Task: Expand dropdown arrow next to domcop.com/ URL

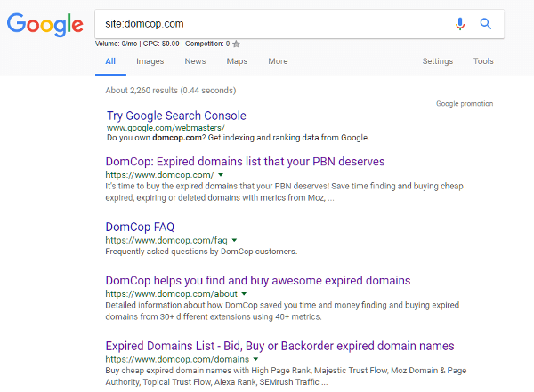Action: point(221,175)
